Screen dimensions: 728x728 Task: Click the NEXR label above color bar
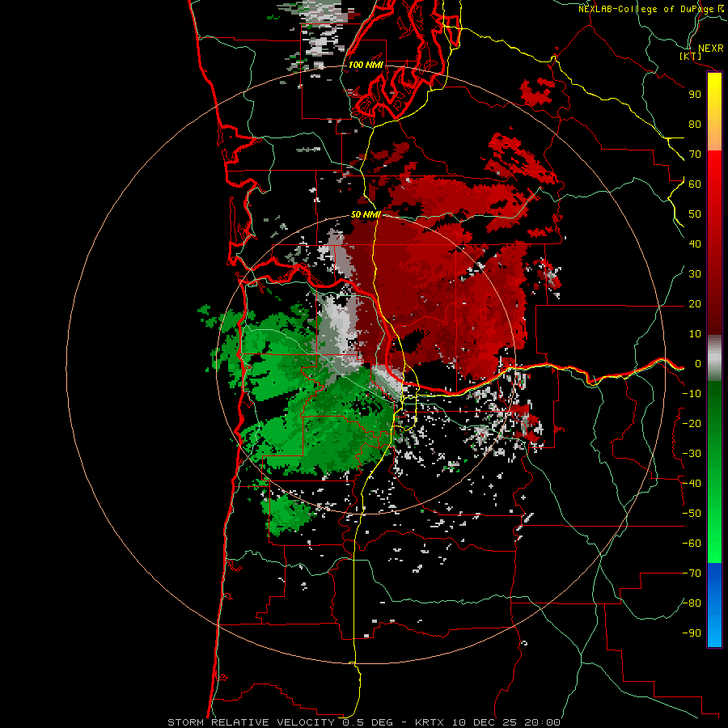click(711, 49)
